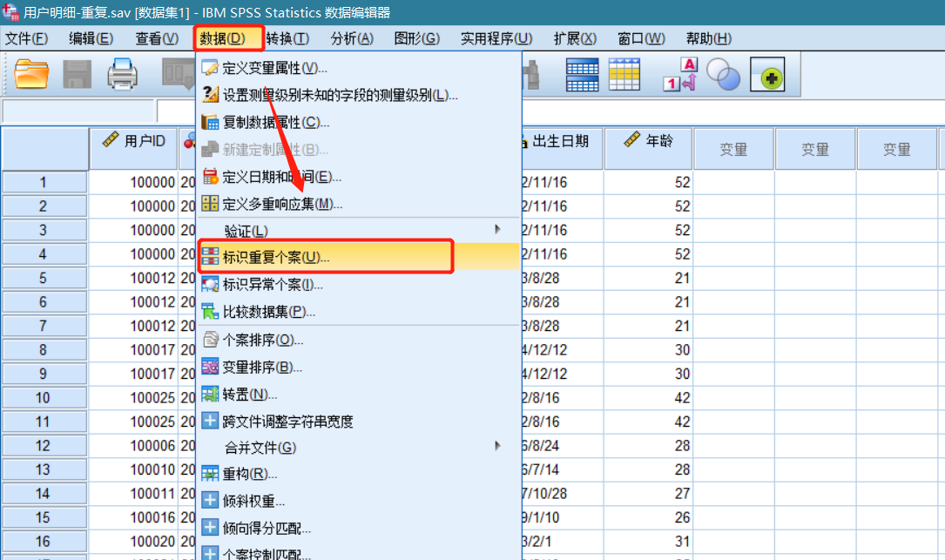Open the 分析(A) menu
Viewport: 945px width, 560px height.
tap(352, 38)
